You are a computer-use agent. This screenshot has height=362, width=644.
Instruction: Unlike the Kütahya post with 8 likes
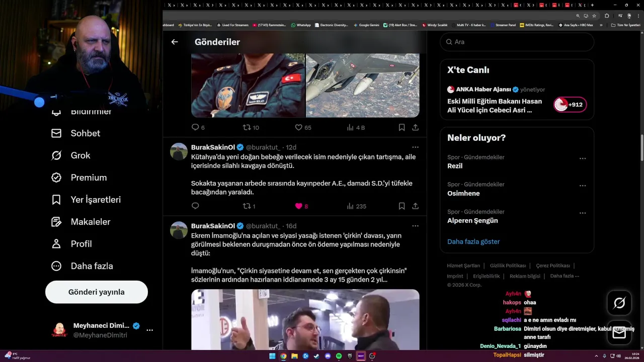pyautogui.click(x=301, y=206)
